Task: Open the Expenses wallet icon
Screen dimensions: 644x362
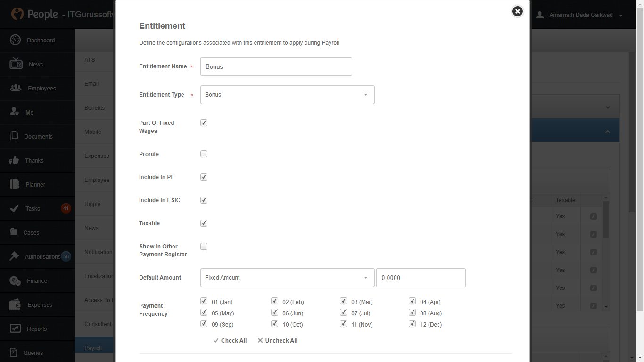Action: (x=15, y=304)
